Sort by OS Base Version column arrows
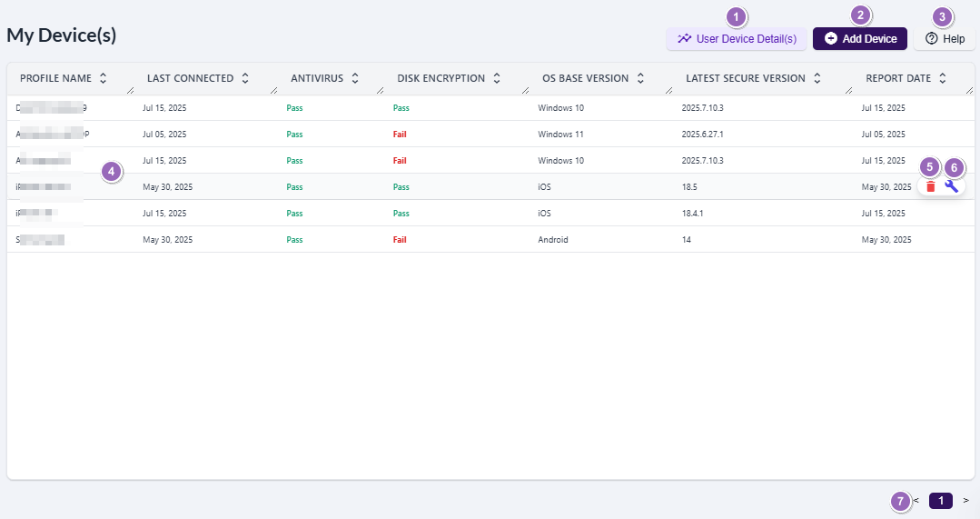Image resolution: width=980 pixels, height=519 pixels. 640,78
